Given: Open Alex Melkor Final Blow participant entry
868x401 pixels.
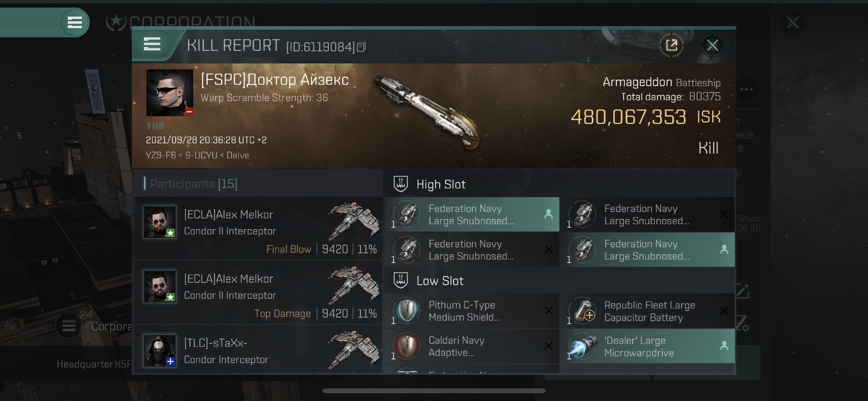Looking at the screenshot, I should tap(258, 228).
